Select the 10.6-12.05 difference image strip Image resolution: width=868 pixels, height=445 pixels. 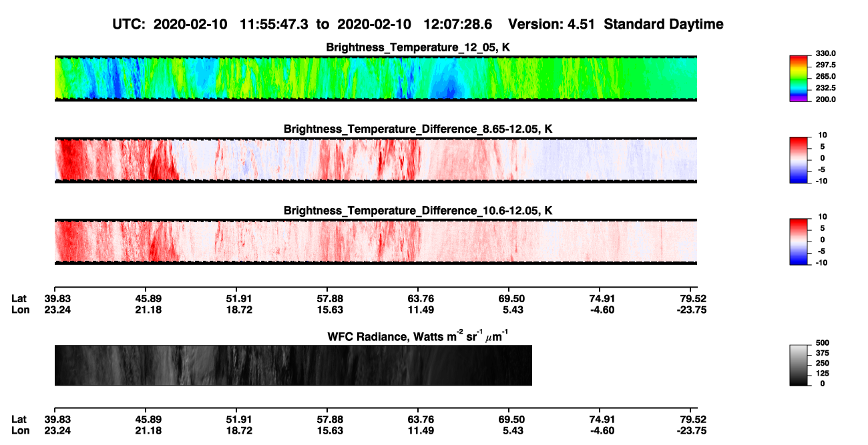click(x=375, y=242)
